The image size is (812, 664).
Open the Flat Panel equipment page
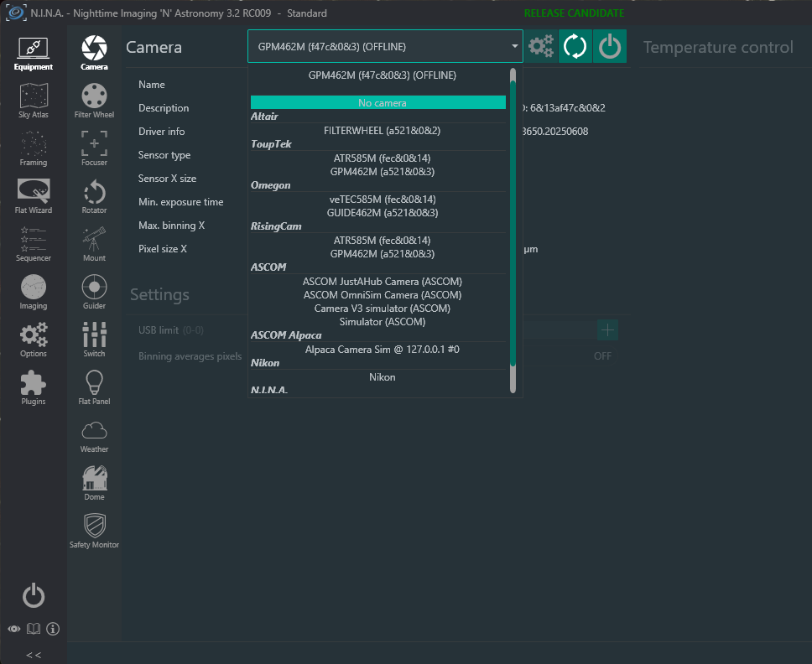pyautogui.click(x=94, y=387)
